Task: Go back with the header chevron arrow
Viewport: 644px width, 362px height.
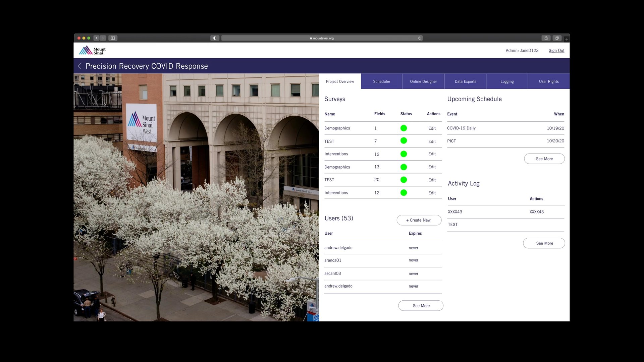Action: point(79,66)
